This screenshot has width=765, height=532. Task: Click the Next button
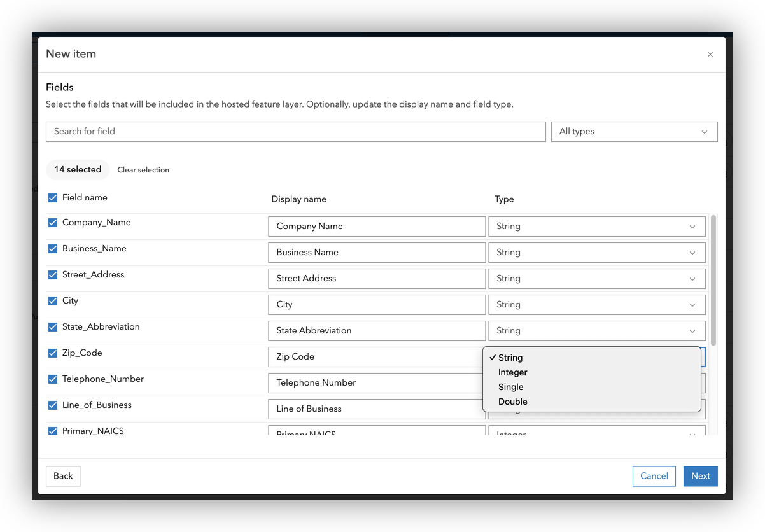click(700, 476)
